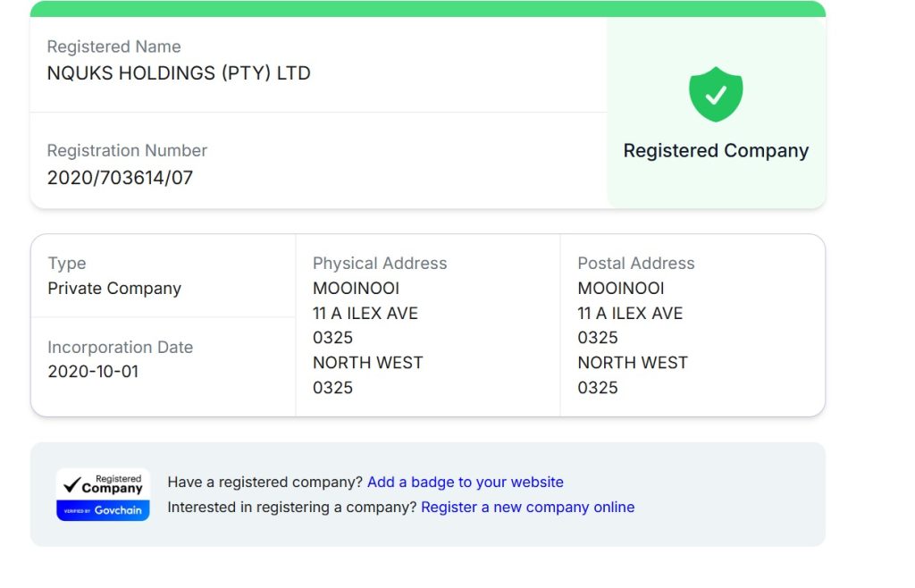Click 'MOOINOOI' in the Postal Address column
Viewport: 915px width, 588px height.
coord(621,289)
